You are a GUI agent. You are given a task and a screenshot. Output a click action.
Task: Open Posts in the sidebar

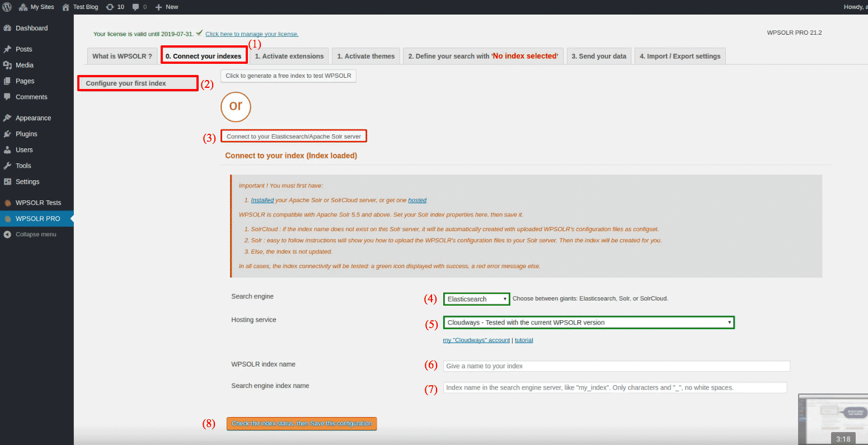pyautogui.click(x=37, y=49)
